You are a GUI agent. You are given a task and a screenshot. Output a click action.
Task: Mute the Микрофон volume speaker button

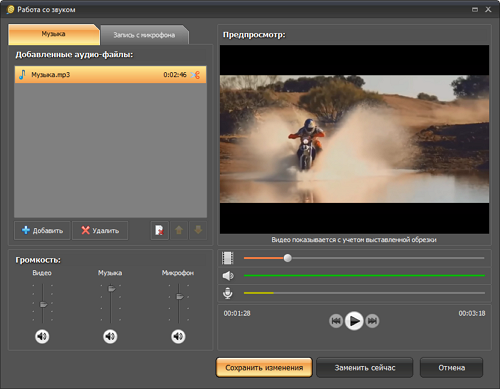click(x=178, y=336)
